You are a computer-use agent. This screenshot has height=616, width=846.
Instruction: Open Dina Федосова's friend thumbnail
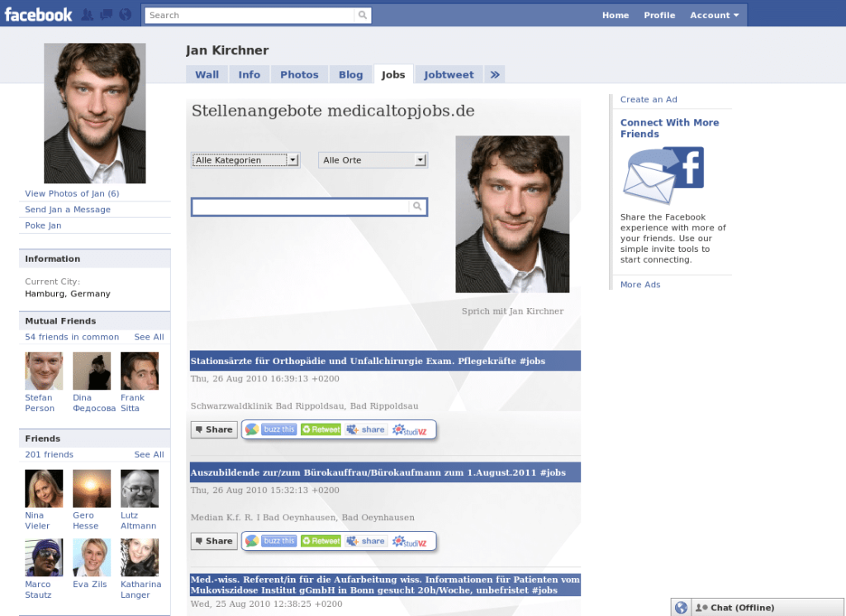[x=92, y=371]
